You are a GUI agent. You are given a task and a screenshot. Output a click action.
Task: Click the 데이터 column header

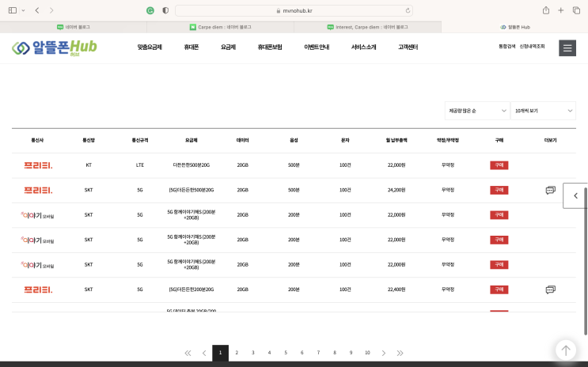(243, 140)
